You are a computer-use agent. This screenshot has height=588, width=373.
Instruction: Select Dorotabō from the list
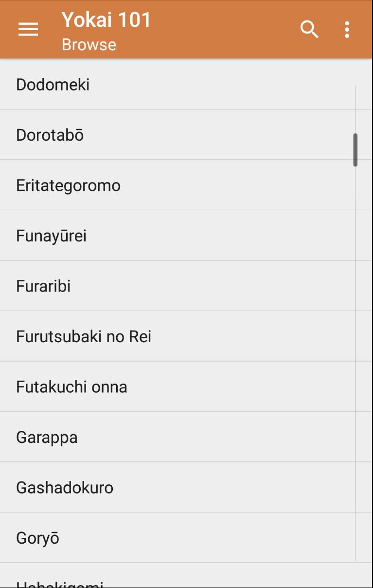point(50,135)
